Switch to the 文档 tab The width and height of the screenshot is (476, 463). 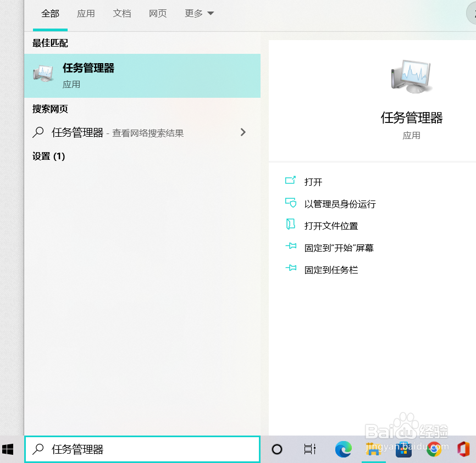point(121,14)
